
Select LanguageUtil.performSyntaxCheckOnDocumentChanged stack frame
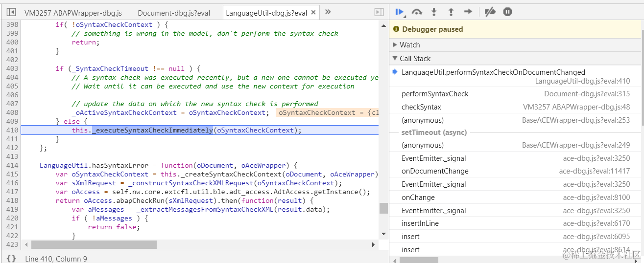click(x=517, y=76)
